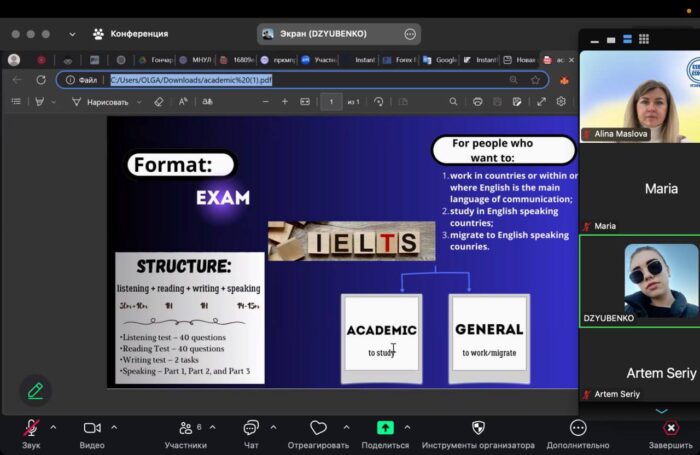Open Участники participants panel

tap(185, 428)
